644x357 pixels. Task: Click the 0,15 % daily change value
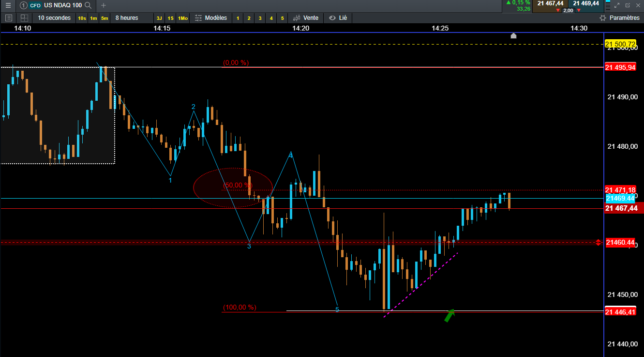(x=518, y=2)
